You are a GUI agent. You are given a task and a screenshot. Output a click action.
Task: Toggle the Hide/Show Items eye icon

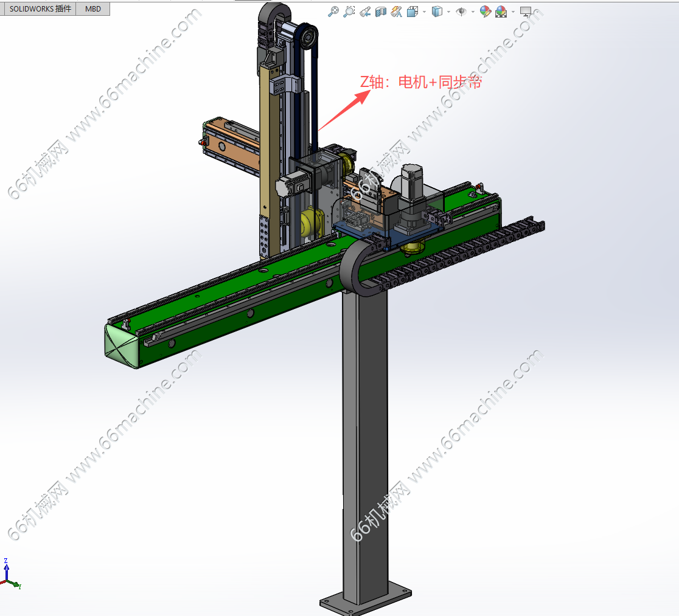click(461, 11)
